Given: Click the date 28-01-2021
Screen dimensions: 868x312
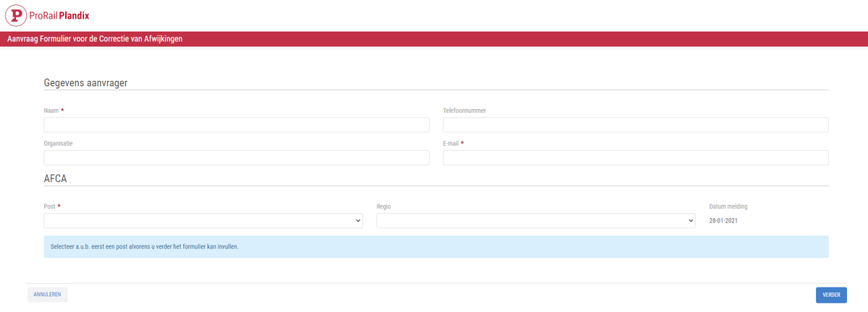Looking at the screenshot, I should (723, 221).
